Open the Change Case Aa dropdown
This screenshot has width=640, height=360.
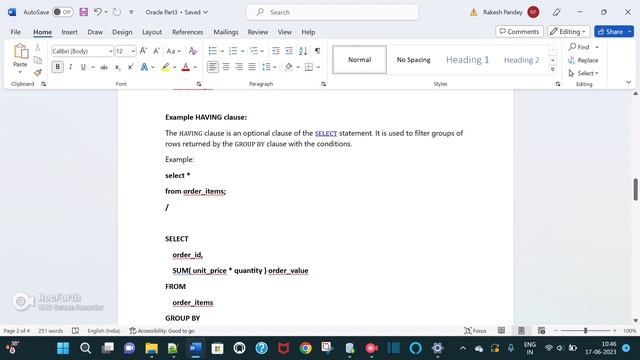173,51
